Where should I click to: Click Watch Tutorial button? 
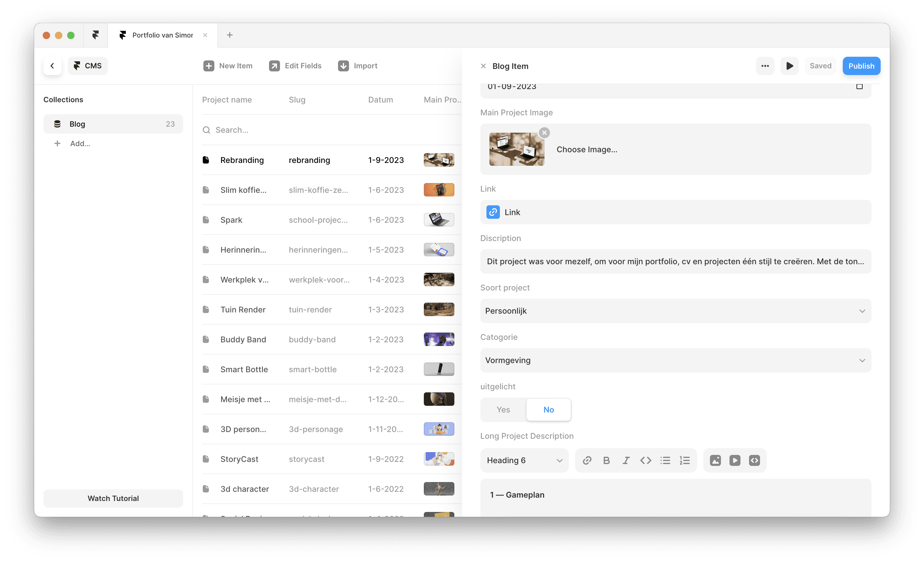click(x=113, y=498)
